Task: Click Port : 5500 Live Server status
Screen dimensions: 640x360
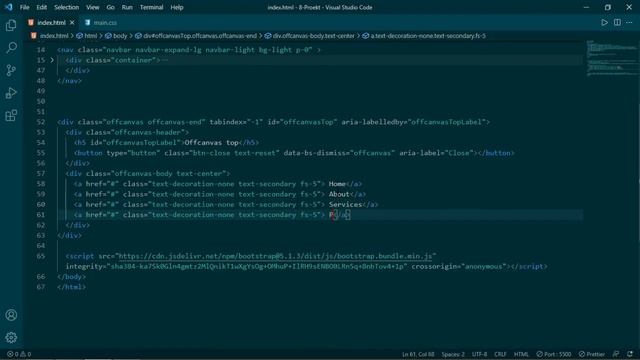Action: [x=554, y=354]
